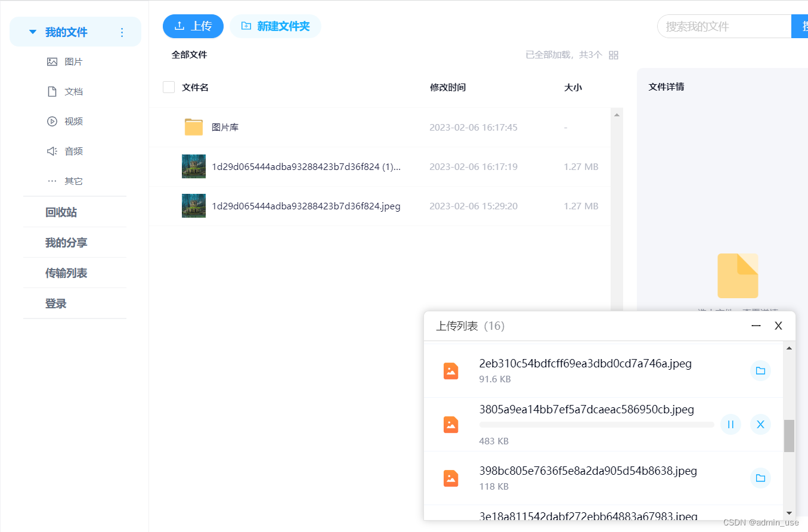Viewport: 808px width, 532px height.
Task: Focus the 搜索我的文件 search field
Action: click(724, 26)
